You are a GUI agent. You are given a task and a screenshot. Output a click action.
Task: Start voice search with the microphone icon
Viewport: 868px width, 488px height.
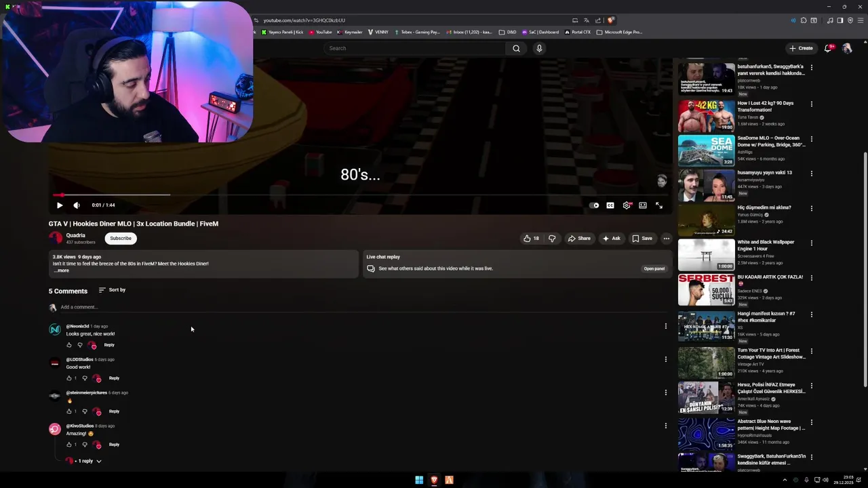coord(539,48)
